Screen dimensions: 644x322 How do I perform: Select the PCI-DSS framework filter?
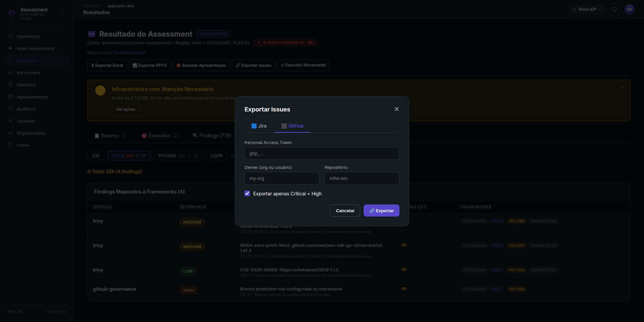pyautogui.click(x=178, y=155)
